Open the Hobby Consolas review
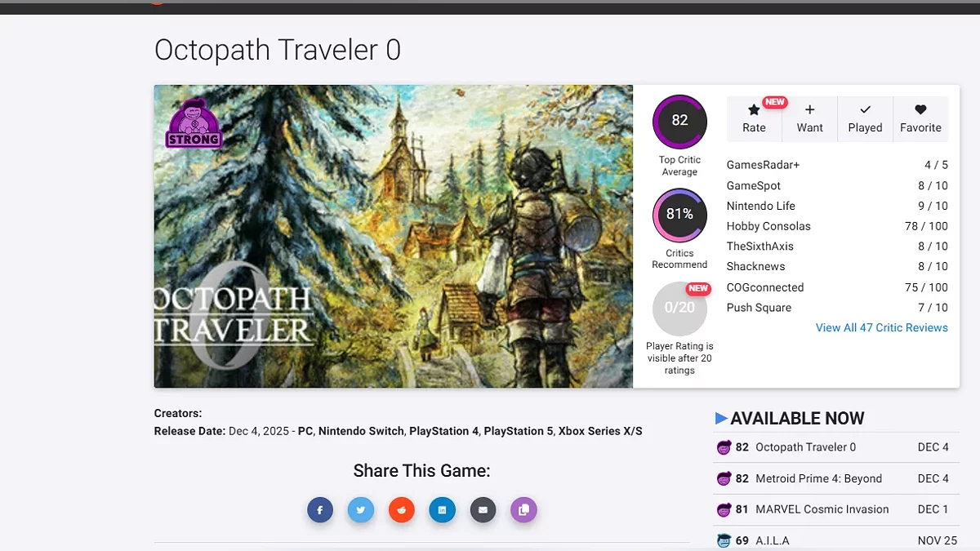 (768, 226)
